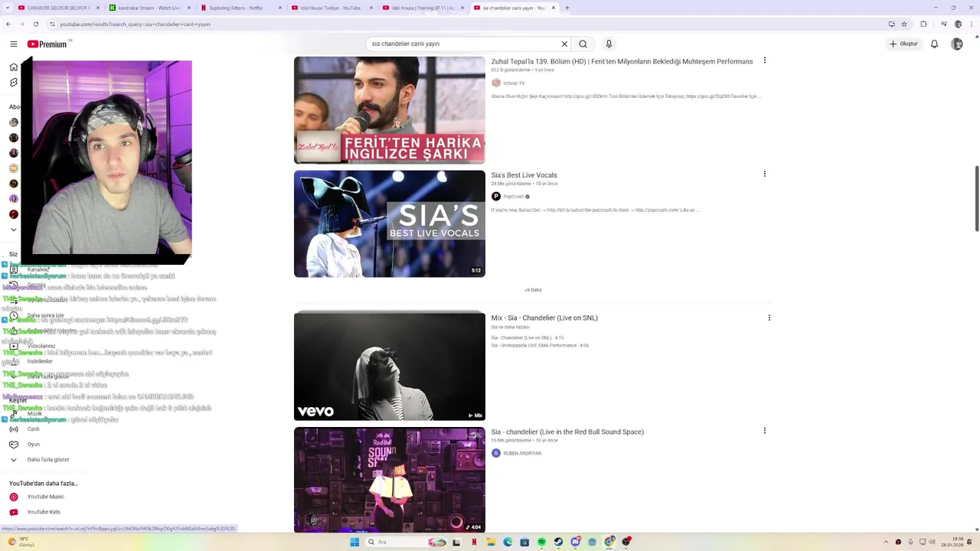Open Steam from the taskbar
Viewport: 980px width, 551px height.
coord(558,542)
